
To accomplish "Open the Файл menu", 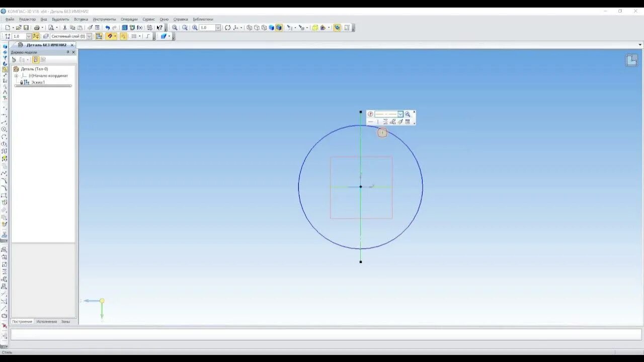I will [10, 19].
